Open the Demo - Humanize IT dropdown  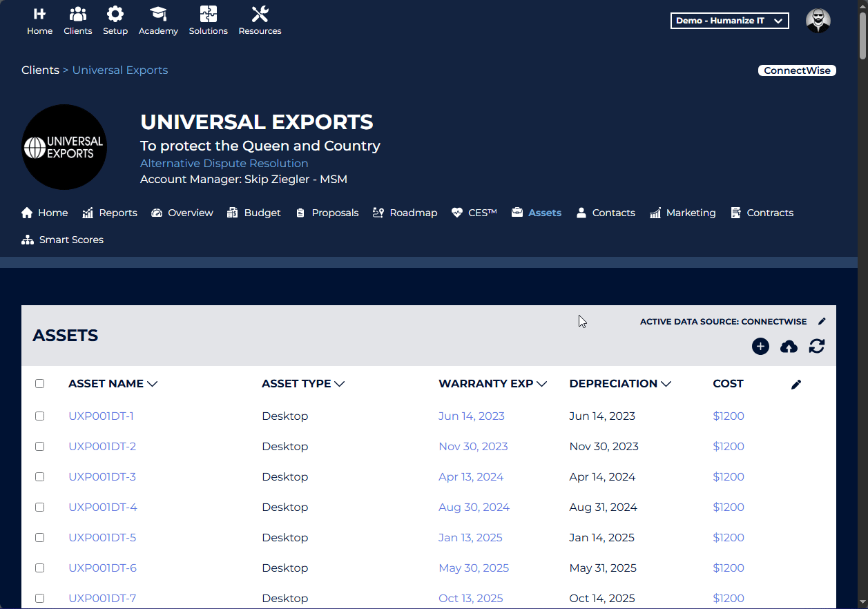[x=729, y=20]
